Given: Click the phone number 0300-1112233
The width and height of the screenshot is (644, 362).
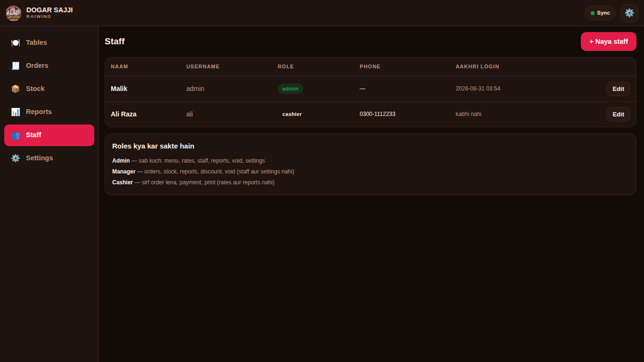Looking at the screenshot, I should coord(377,114).
